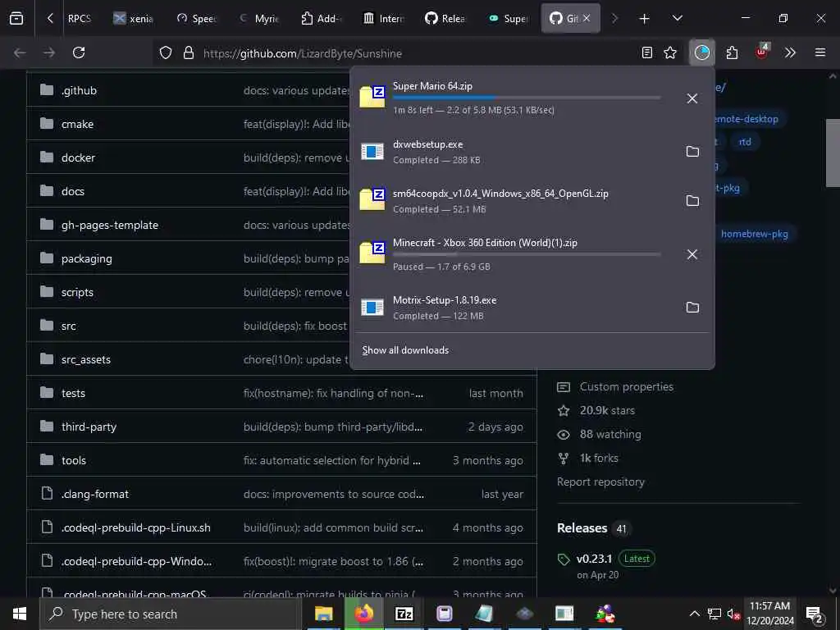Open the third-party folder
The height and width of the screenshot is (630, 840).
(89, 427)
